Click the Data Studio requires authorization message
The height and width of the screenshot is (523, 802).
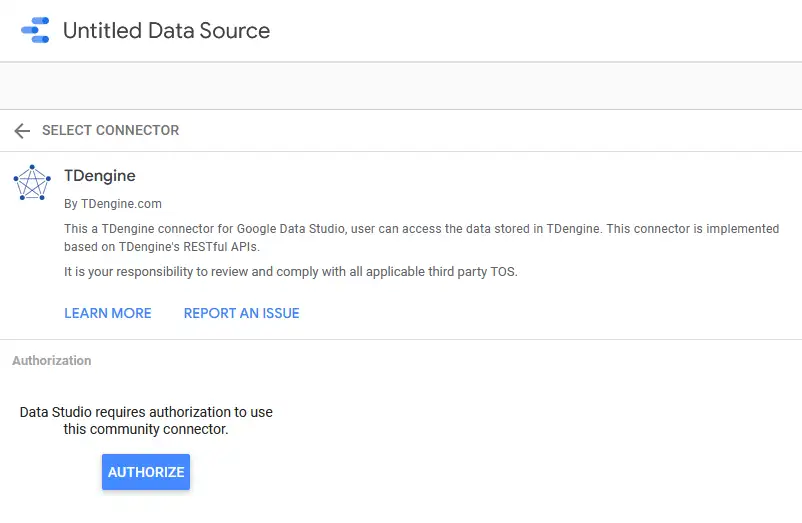click(x=146, y=412)
